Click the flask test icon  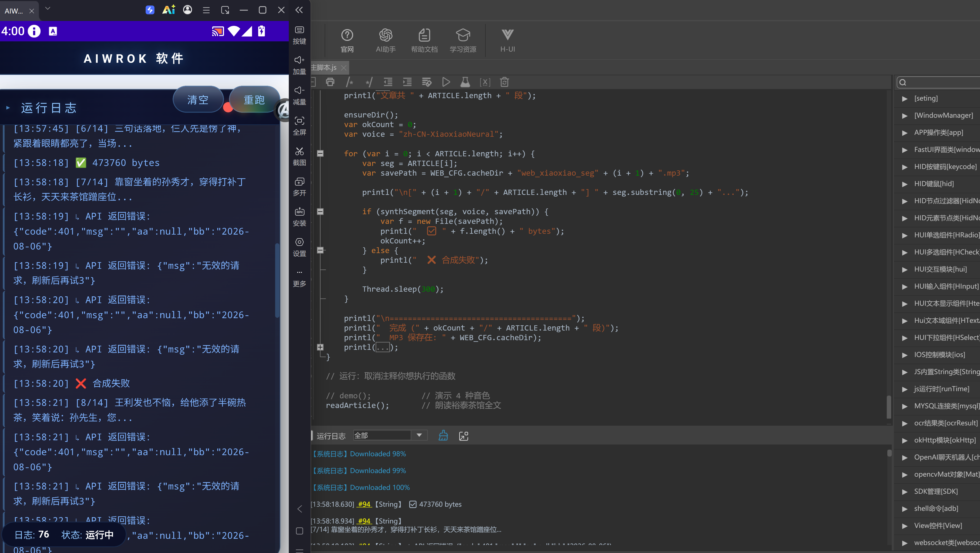point(465,82)
